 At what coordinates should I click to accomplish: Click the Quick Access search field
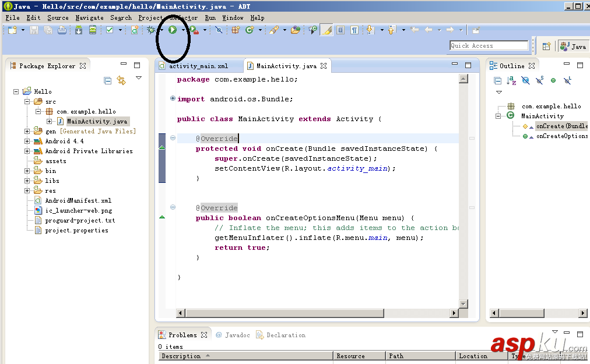coord(489,45)
